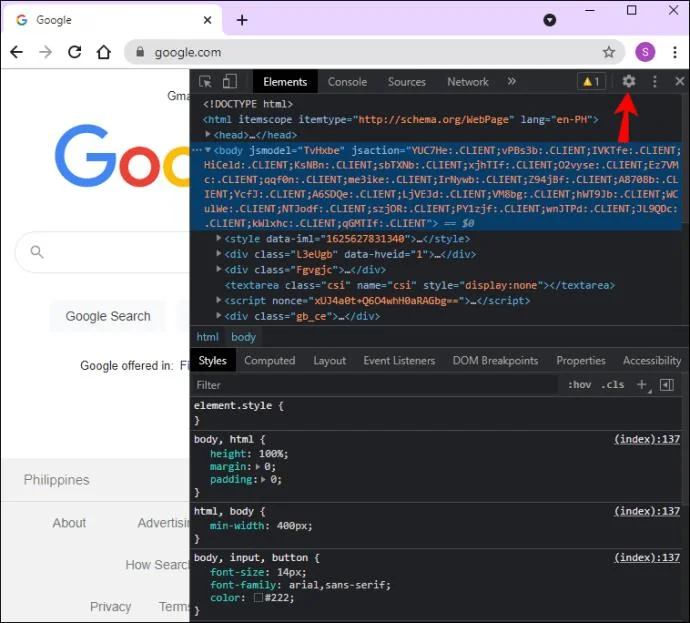Expand the style data-iml element
This screenshot has height=623, width=690.
(219, 238)
